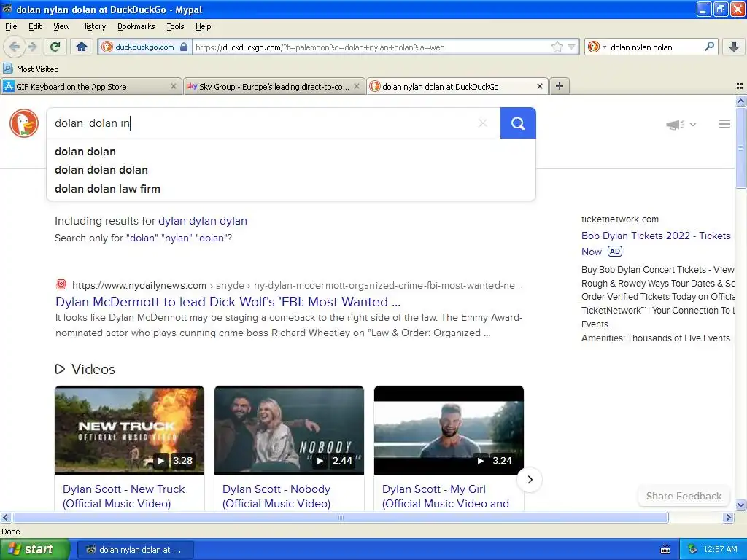Image resolution: width=747 pixels, height=560 pixels.
Task: Click the system tray clock 12:57 AM
Action: [720, 550]
